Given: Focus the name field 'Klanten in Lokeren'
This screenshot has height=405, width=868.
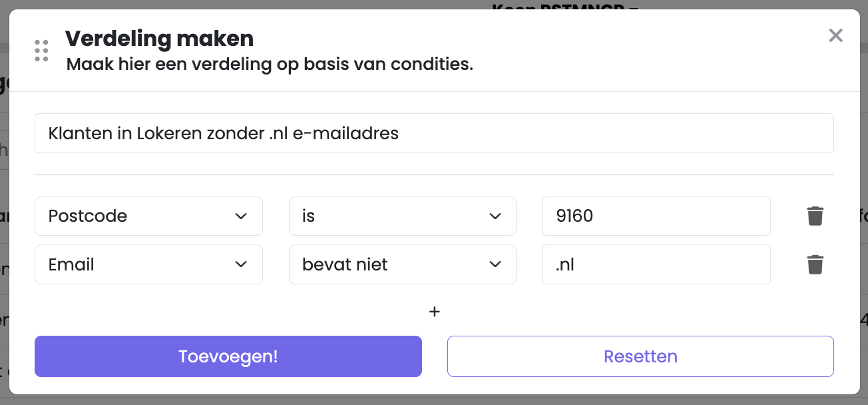Looking at the screenshot, I should [434, 133].
